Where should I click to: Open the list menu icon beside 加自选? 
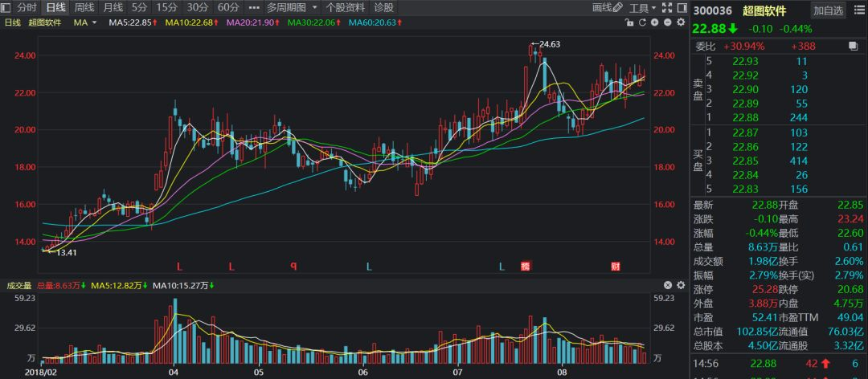858,10
